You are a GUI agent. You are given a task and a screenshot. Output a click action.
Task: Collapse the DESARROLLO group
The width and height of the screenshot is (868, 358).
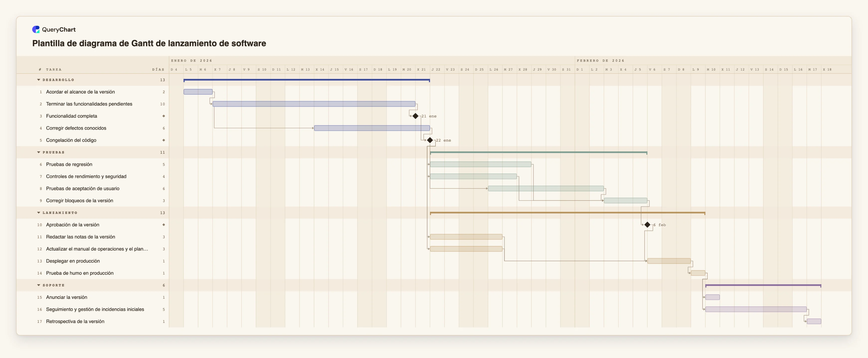coord(39,80)
